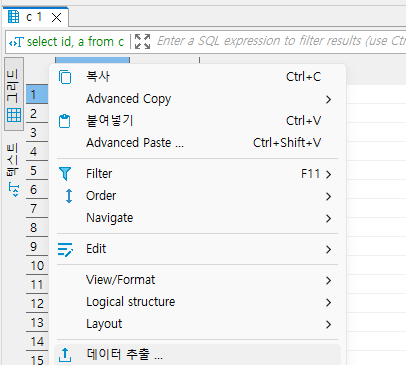Expand the Layout submenu arrow
This screenshot has height=365, width=406.
coord(329,324)
